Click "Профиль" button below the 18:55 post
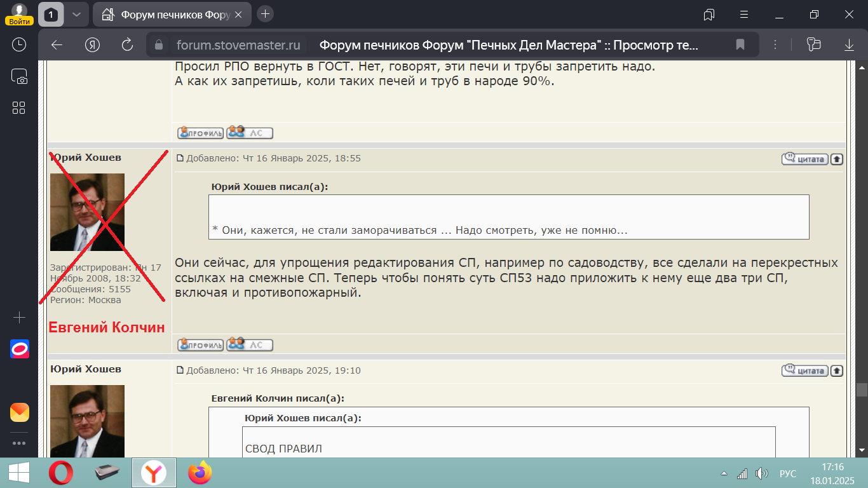 200,345
